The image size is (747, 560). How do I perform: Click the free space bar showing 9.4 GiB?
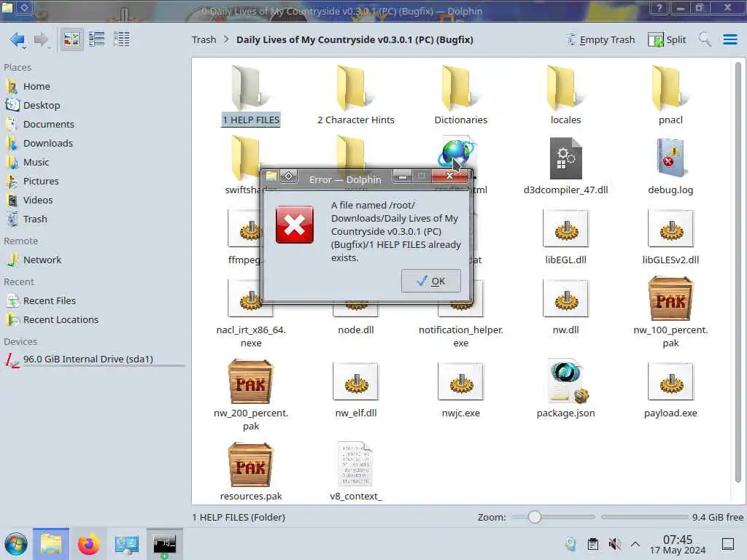(x=644, y=517)
